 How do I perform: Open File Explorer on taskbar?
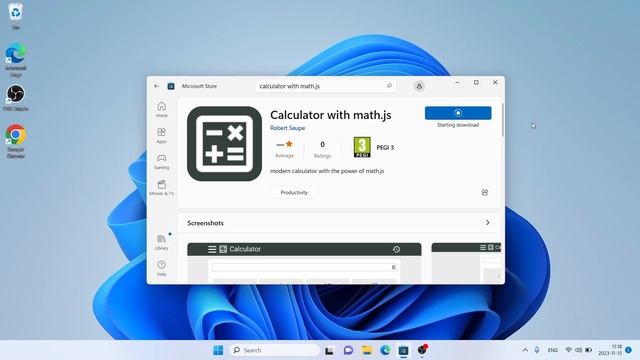coord(367,350)
